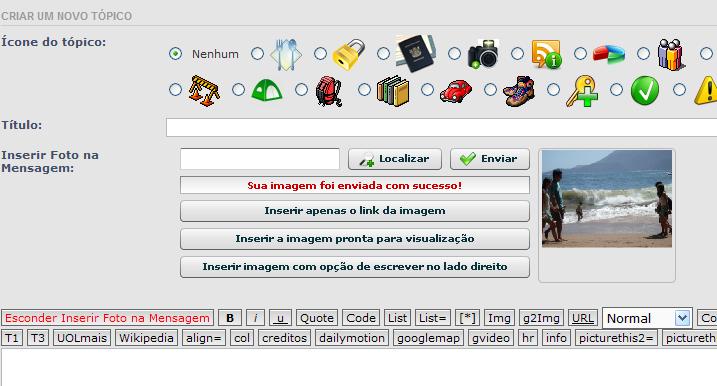
Task: Click 'Inserir a imagem pronta para visualização'
Action: [355, 239]
